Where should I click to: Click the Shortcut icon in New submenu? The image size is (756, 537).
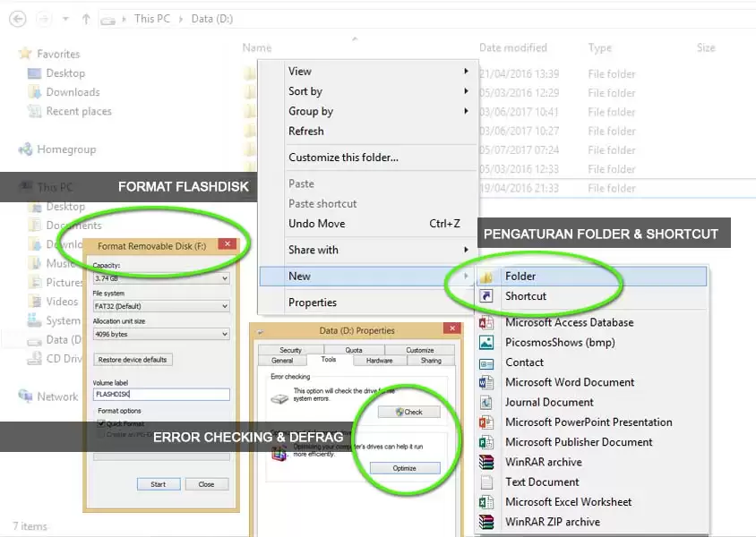point(486,295)
